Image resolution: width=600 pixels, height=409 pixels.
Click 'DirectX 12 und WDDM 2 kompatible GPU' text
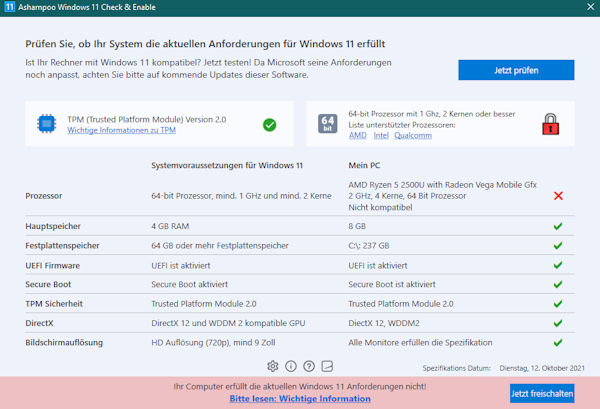tap(228, 323)
